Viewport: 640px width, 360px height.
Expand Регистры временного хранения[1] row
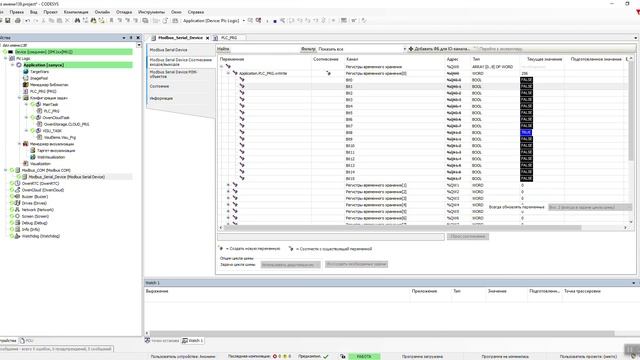(228, 185)
